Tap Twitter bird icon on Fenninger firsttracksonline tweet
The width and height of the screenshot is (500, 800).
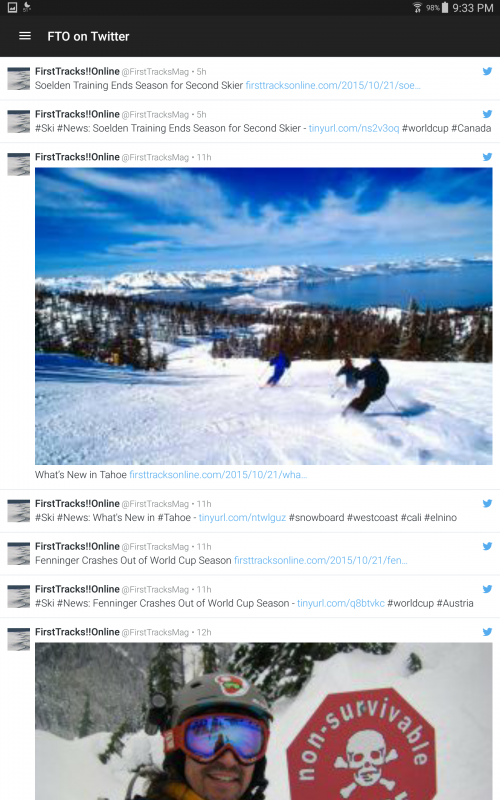point(487,546)
